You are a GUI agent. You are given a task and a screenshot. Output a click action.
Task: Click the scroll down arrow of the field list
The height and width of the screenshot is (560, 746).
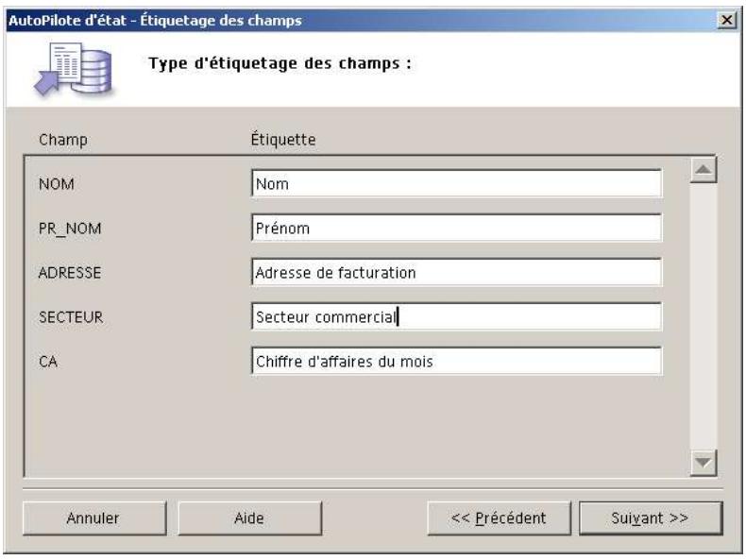704,462
